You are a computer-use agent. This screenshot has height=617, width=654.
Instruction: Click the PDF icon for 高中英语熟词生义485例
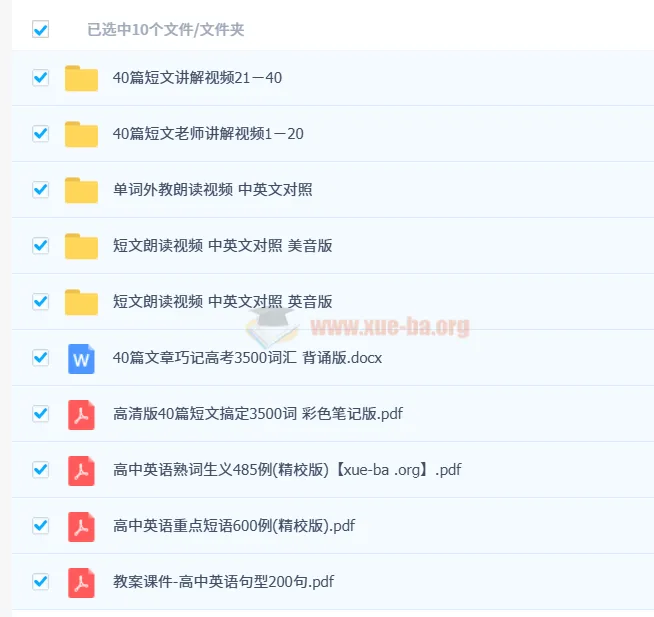[x=81, y=471]
